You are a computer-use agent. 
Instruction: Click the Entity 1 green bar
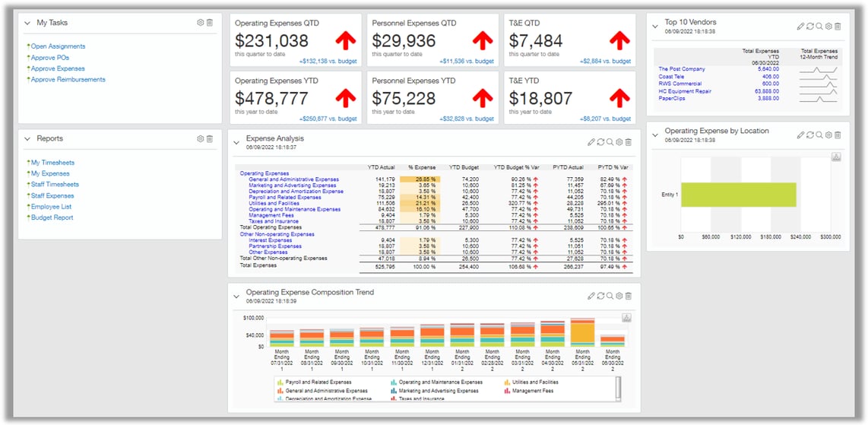pyautogui.click(x=739, y=195)
